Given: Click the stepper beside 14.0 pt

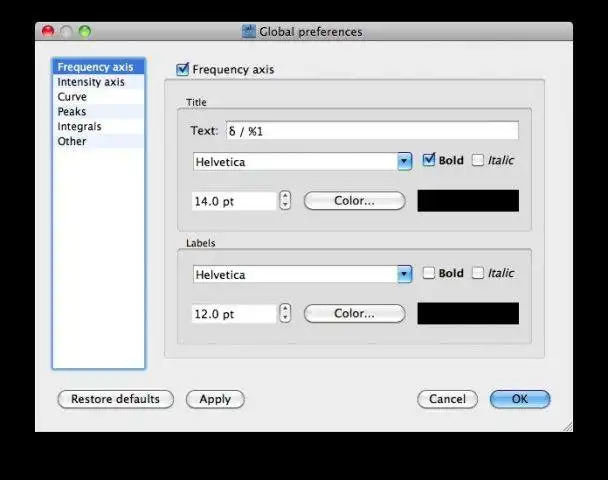Looking at the screenshot, I should point(285,201).
